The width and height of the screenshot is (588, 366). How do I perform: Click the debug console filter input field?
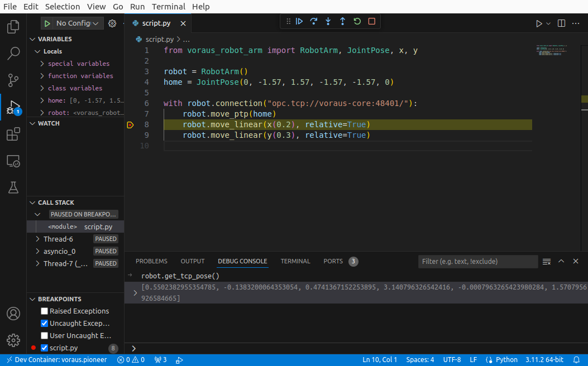point(477,262)
